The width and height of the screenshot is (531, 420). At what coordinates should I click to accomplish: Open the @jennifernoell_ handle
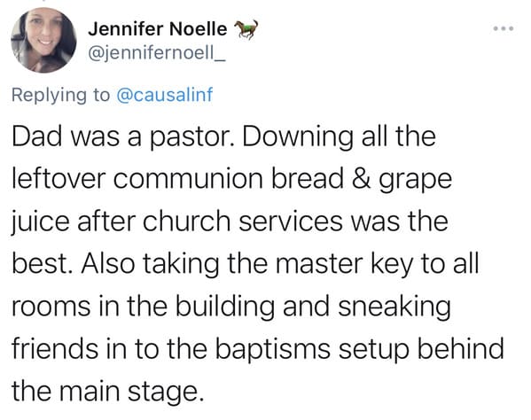tap(156, 53)
